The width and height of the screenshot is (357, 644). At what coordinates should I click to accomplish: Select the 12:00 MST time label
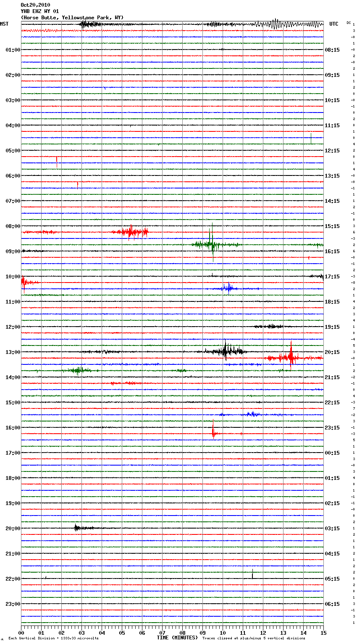(x=13, y=327)
